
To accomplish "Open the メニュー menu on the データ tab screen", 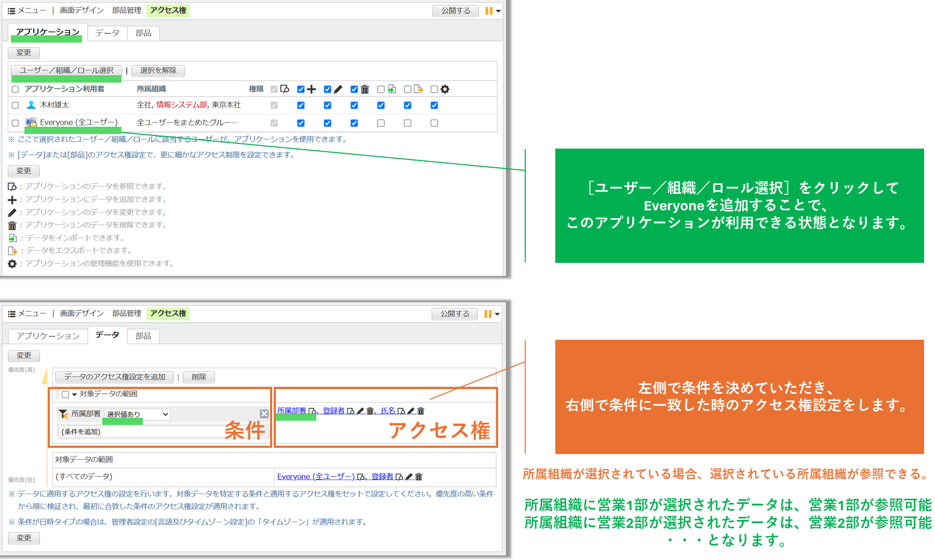I will coord(27,314).
